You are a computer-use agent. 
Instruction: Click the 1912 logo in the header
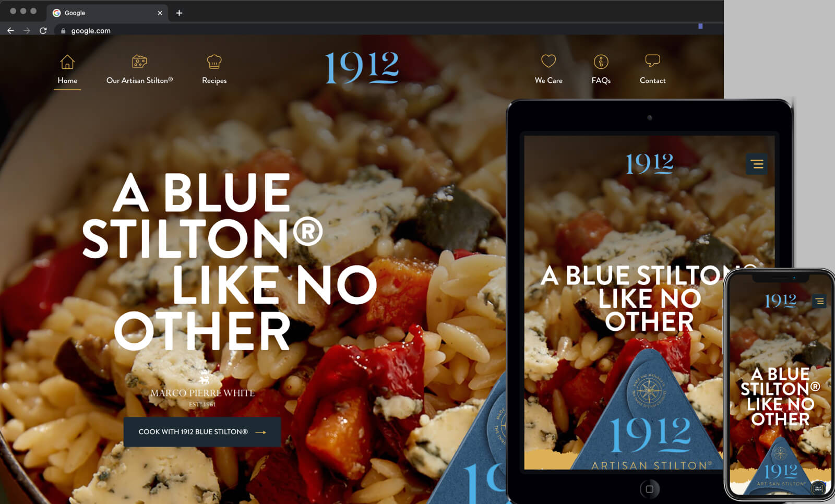(x=362, y=68)
